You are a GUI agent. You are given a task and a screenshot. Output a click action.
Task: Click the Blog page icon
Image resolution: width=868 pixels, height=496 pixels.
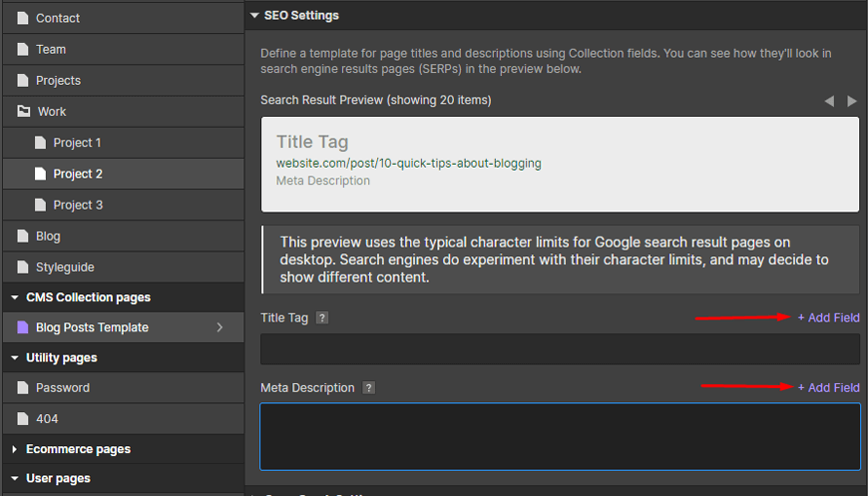coord(23,236)
